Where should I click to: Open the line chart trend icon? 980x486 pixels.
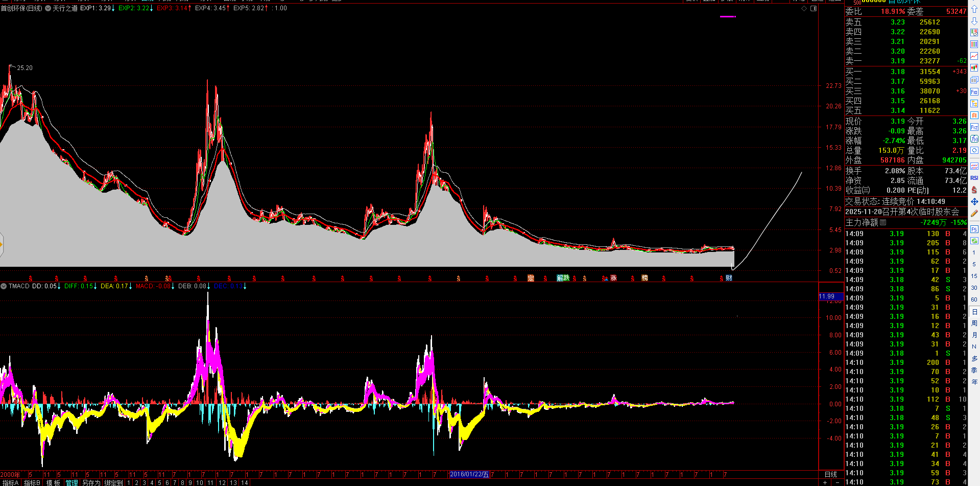974,56
